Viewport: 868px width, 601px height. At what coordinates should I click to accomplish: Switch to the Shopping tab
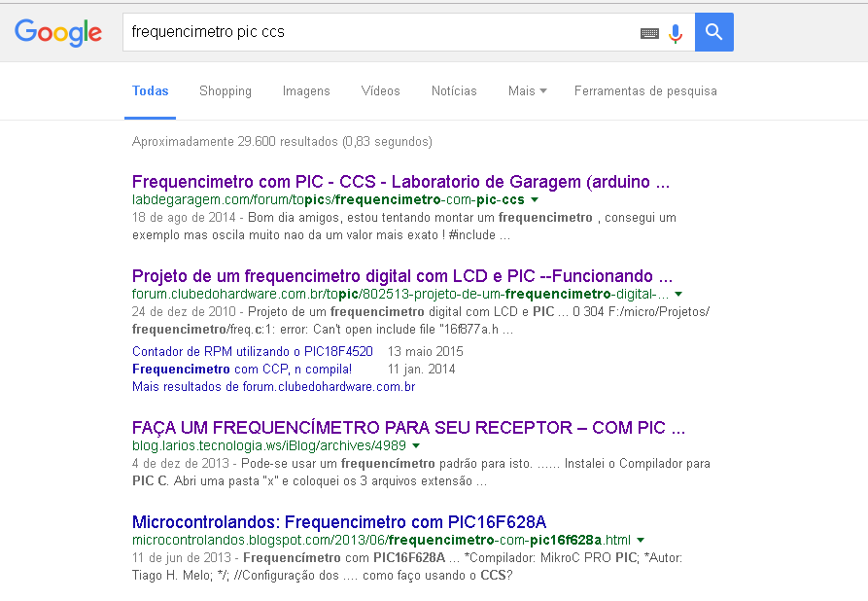point(226,90)
